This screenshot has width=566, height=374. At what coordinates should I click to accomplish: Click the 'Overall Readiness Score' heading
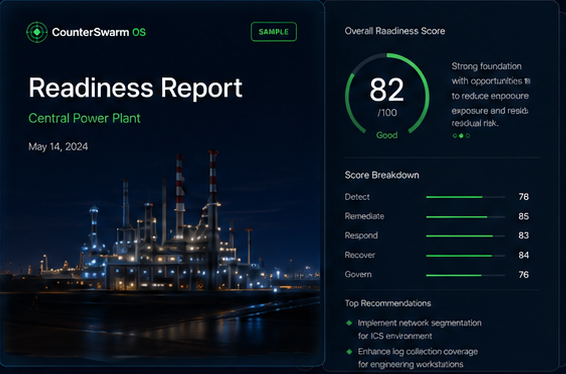click(x=395, y=31)
